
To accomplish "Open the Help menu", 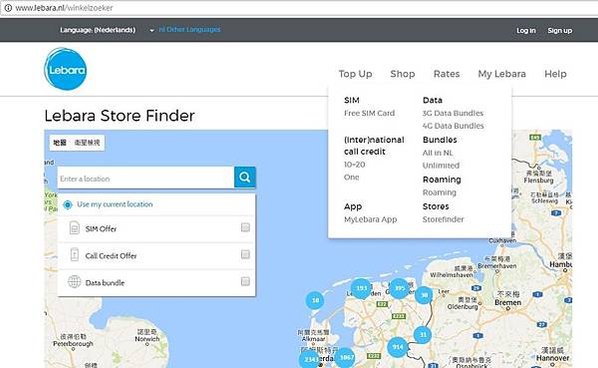I will coord(555,74).
